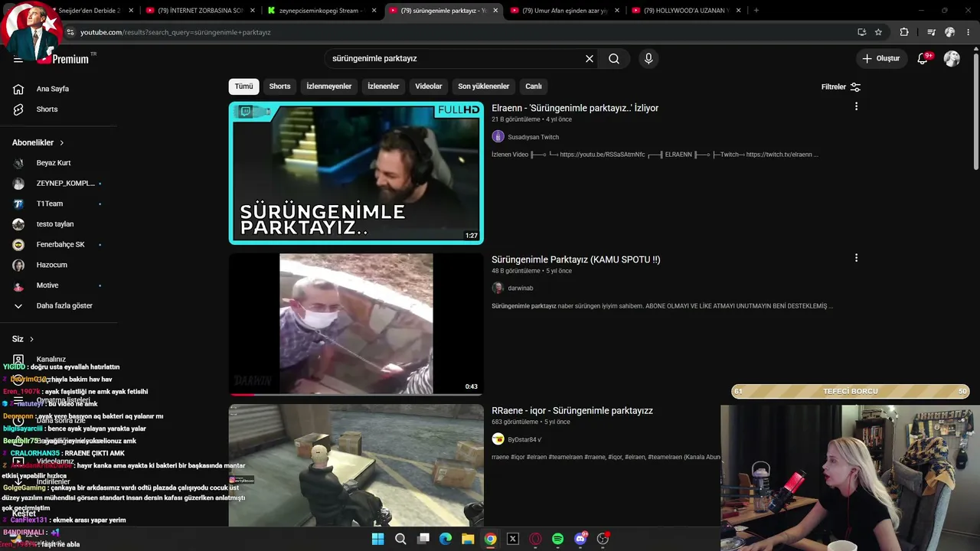Visit Susadıysan Twitch channel

pos(533,137)
